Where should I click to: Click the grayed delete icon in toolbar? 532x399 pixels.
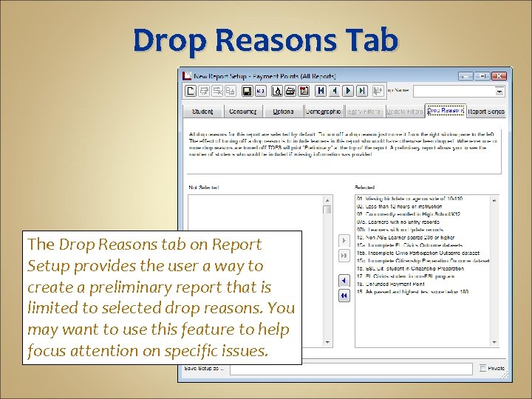pyautogui.click(x=217, y=91)
